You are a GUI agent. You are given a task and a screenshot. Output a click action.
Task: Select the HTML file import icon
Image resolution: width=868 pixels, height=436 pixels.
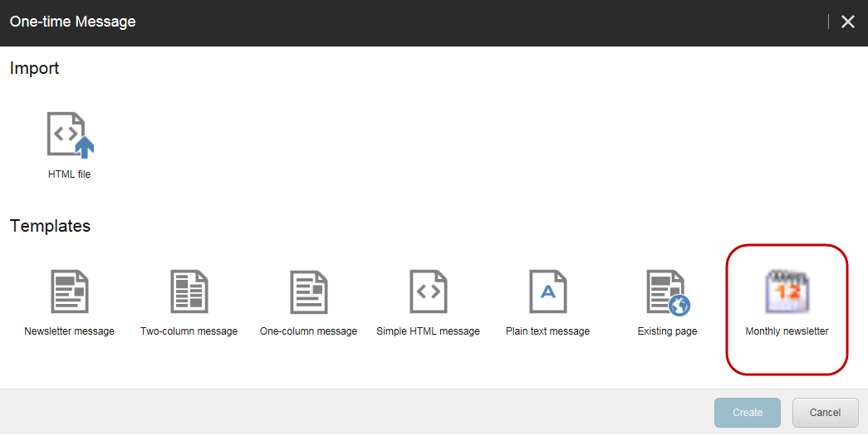[x=70, y=135]
